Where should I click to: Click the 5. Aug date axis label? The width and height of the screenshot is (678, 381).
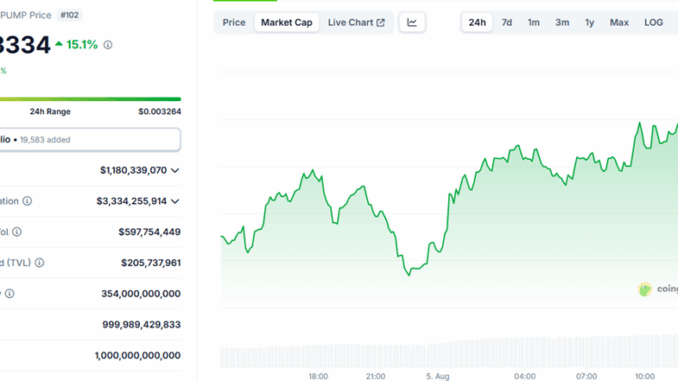point(438,376)
